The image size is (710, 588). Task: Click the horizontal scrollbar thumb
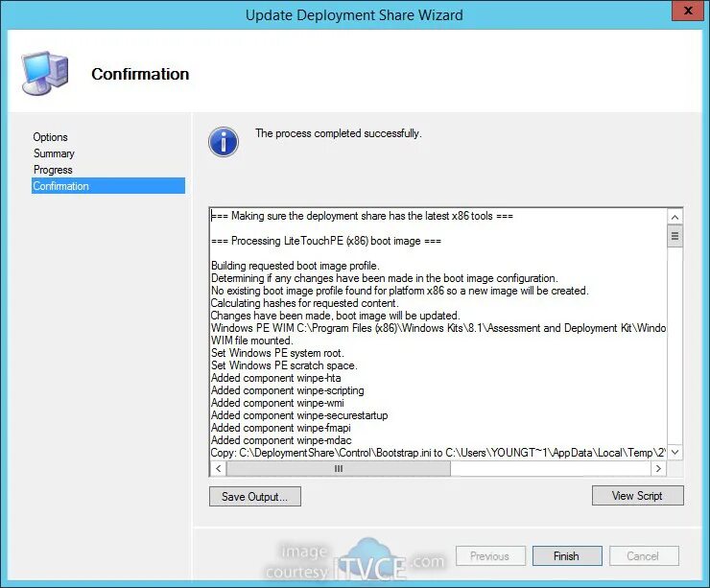[x=339, y=468]
